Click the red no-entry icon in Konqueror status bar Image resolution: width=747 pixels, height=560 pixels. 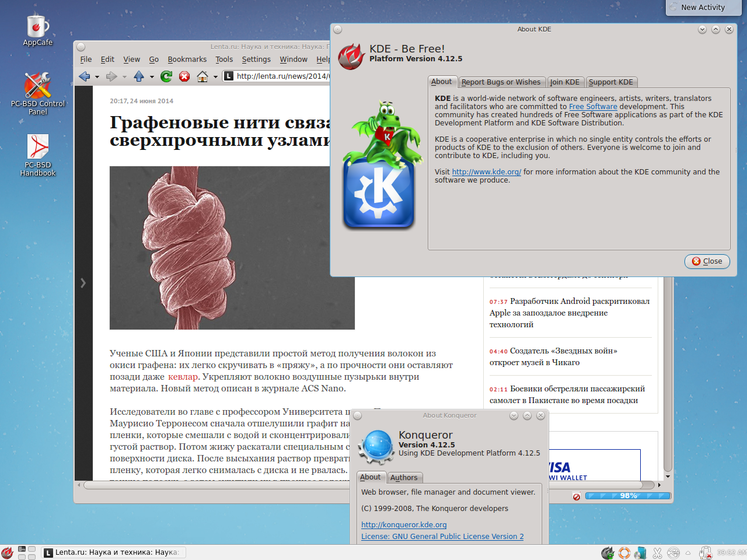point(577,496)
